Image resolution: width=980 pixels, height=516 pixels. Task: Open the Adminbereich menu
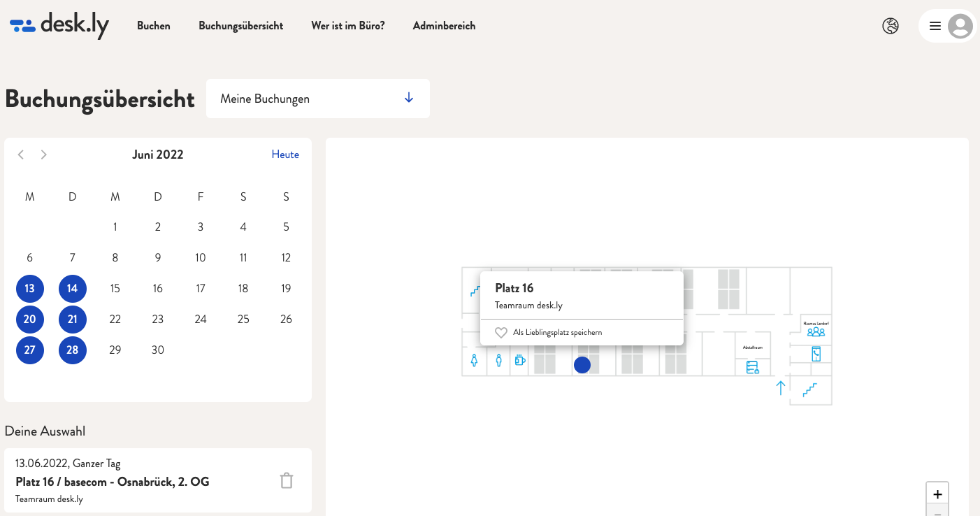445,26
